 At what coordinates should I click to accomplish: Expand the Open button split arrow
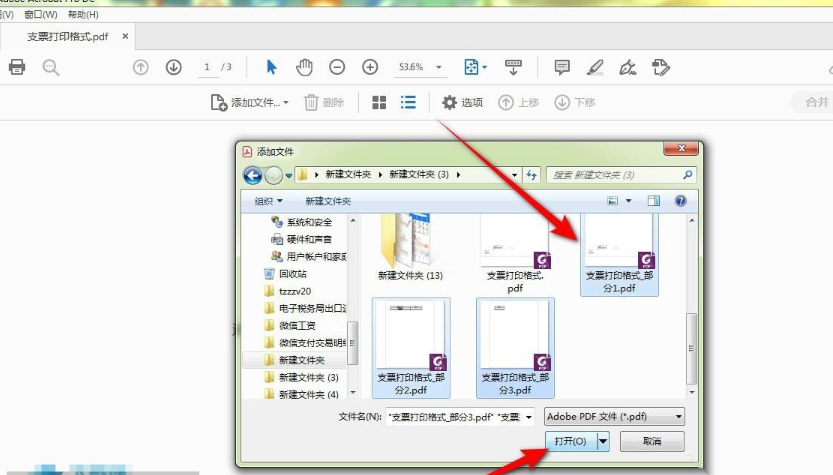click(x=603, y=442)
